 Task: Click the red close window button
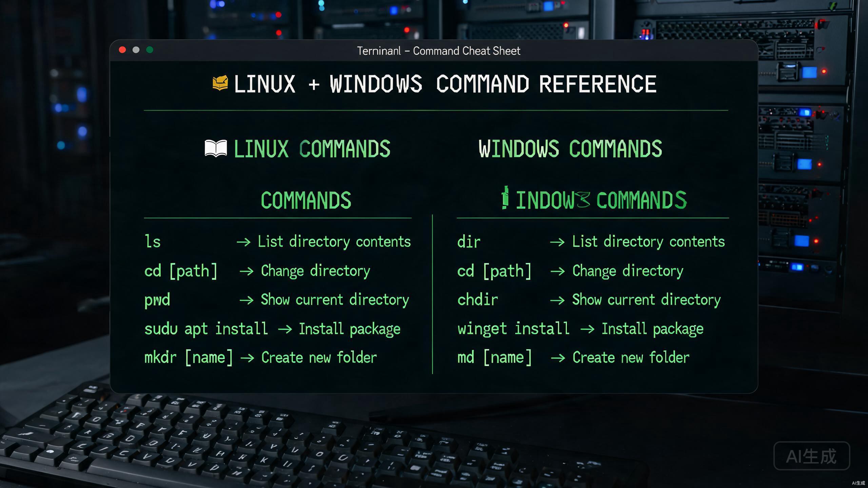pos(122,50)
